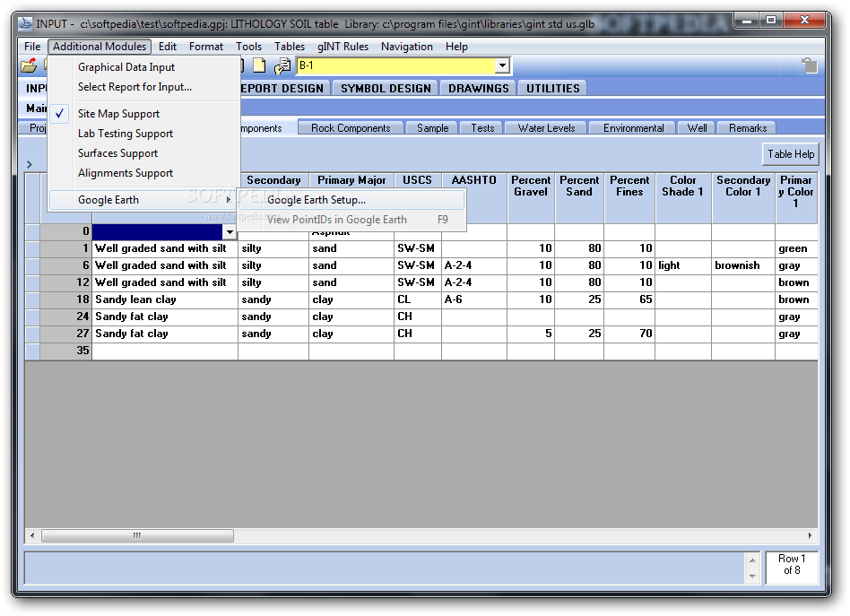This screenshot has height=616, width=850.
Task: Click the message box scroll-down arrow
Action: [x=752, y=577]
